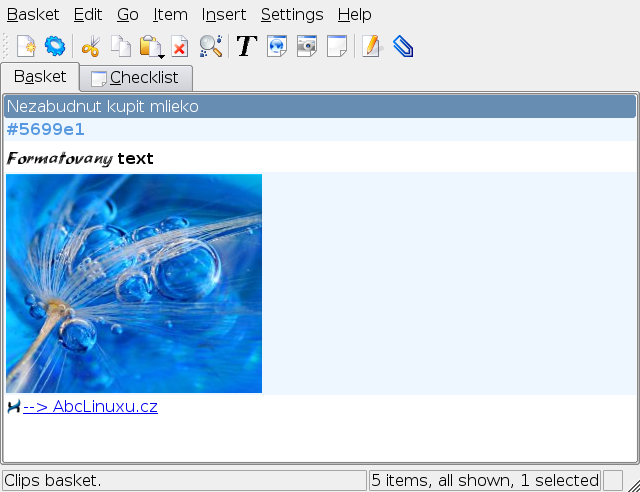Copy the selected item using the toolbar
The height and width of the screenshot is (492, 640).
point(120,46)
